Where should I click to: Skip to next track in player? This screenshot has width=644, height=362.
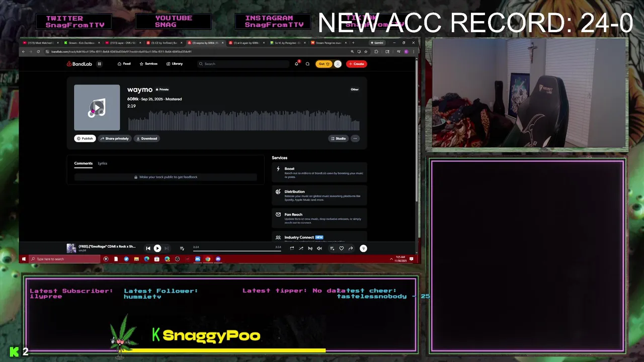(167, 248)
